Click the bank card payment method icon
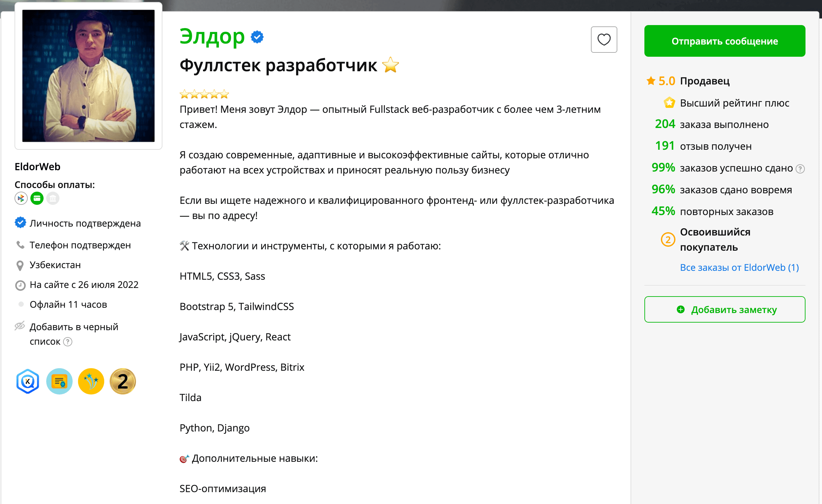This screenshot has width=822, height=504. pos(37,199)
